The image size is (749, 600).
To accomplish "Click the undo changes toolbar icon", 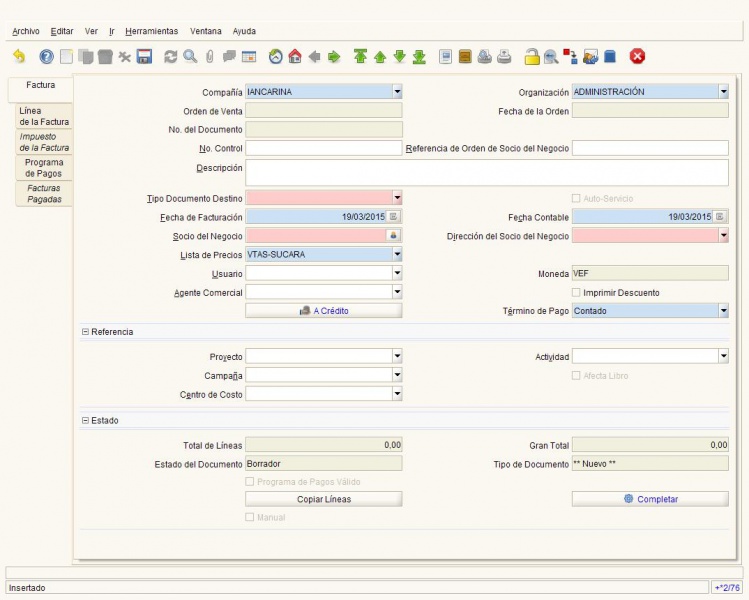I will click(x=19, y=57).
